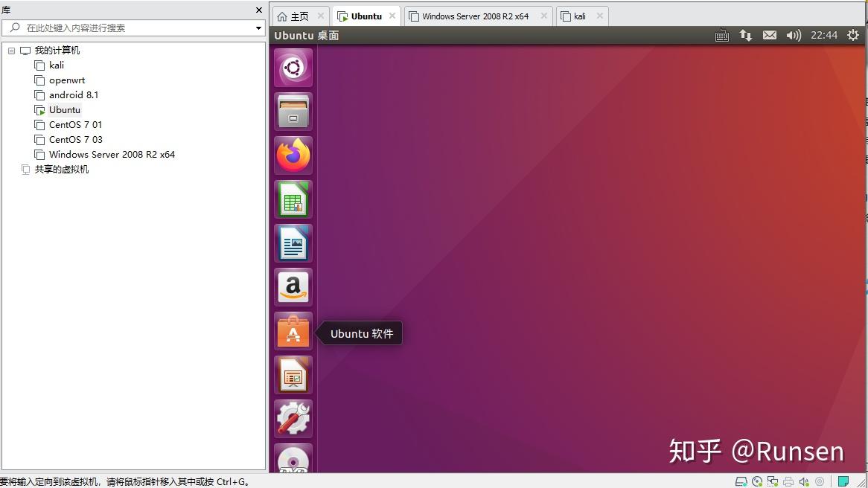
Task: Open Ubuntu Software center icon
Action: point(293,332)
